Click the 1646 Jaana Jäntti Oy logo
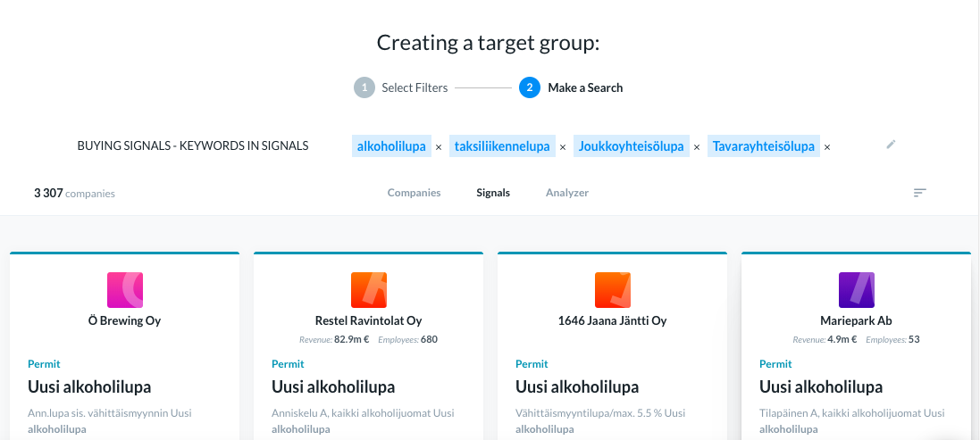 (x=613, y=290)
